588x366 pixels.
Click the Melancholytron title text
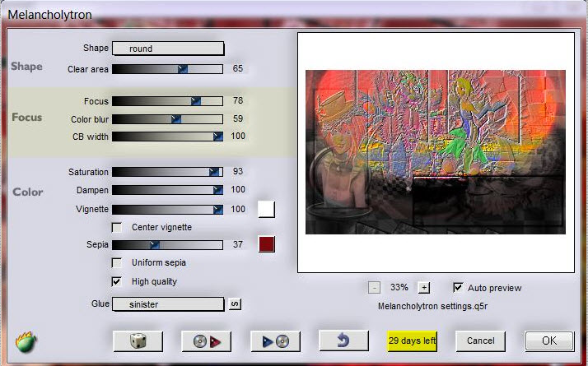(x=49, y=15)
